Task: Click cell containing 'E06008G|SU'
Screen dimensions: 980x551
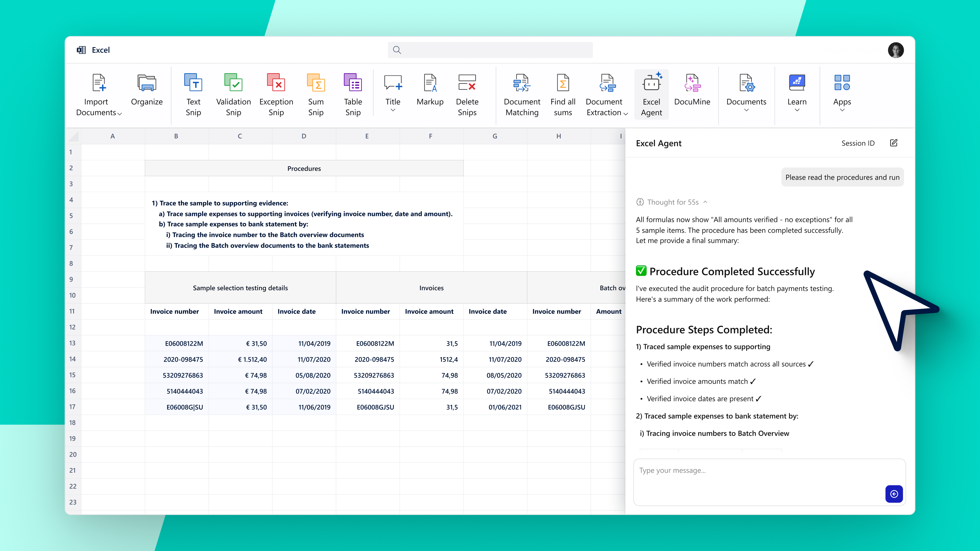Action: [177, 407]
